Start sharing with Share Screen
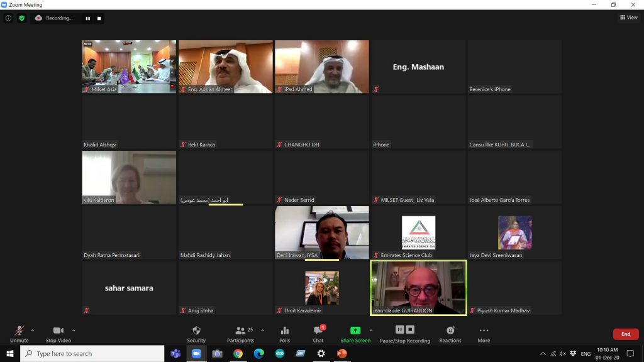This screenshot has width=644, height=362. tap(355, 333)
